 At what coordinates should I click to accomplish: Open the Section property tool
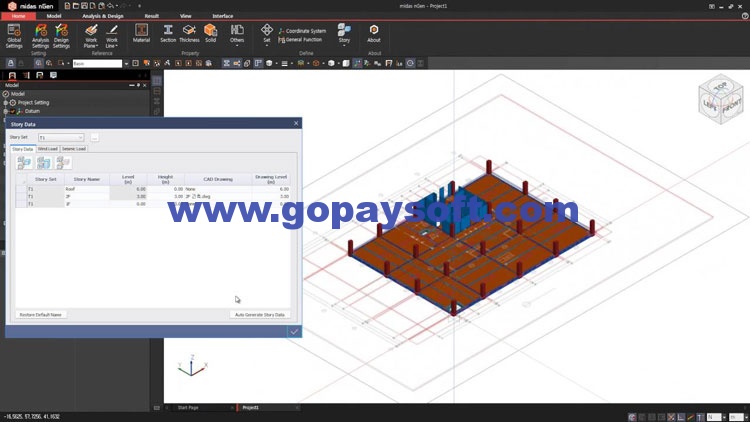coord(168,33)
